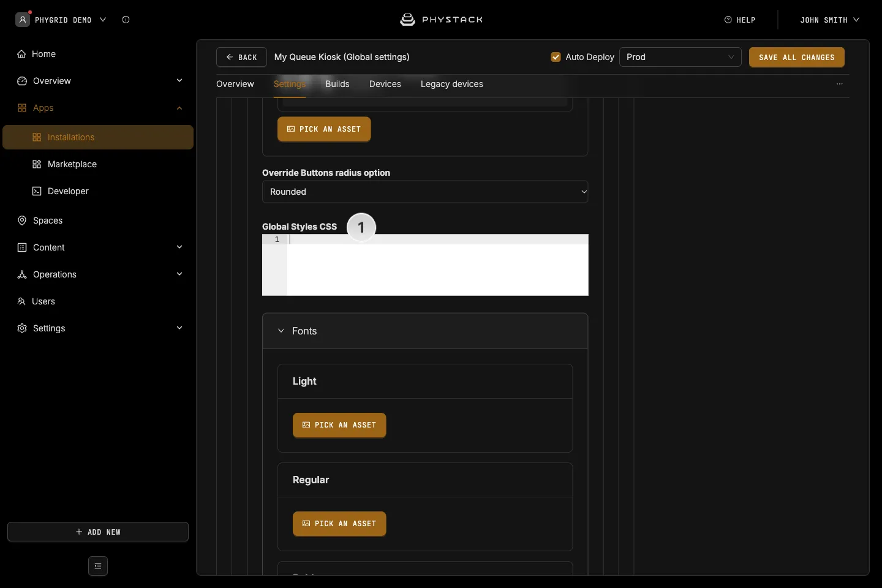Click the Operations network icon
The height and width of the screenshot is (588, 882).
22,274
